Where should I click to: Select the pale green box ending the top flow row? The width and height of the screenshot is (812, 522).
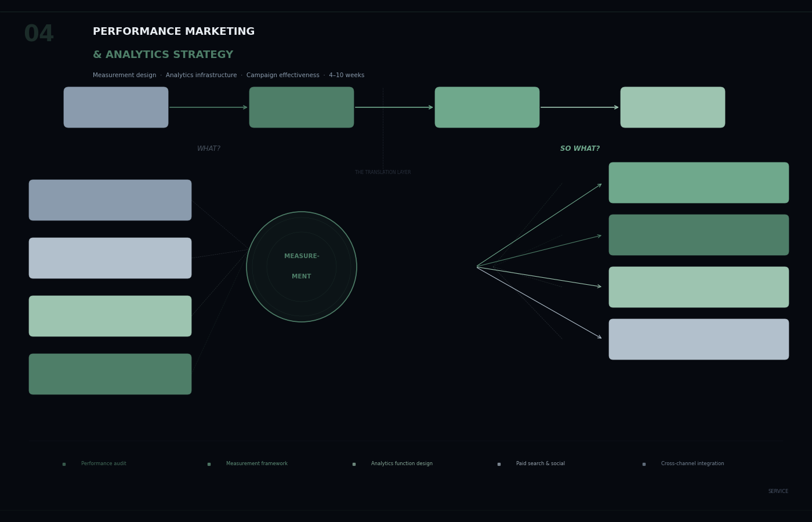pos(673,107)
